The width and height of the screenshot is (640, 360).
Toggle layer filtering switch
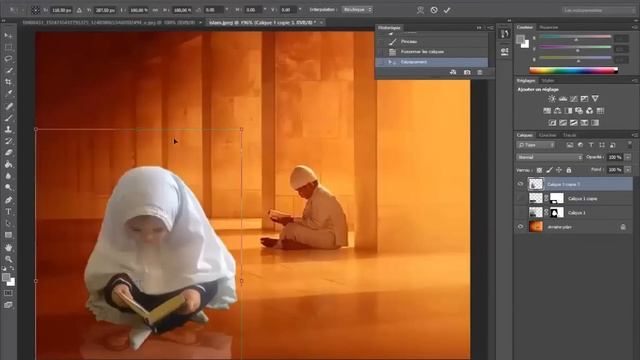pos(629,144)
